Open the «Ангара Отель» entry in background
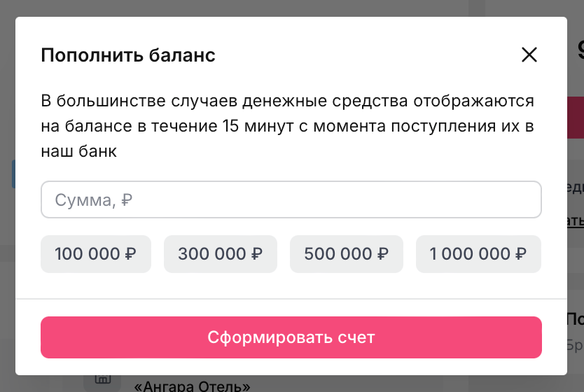 [x=192, y=386]
